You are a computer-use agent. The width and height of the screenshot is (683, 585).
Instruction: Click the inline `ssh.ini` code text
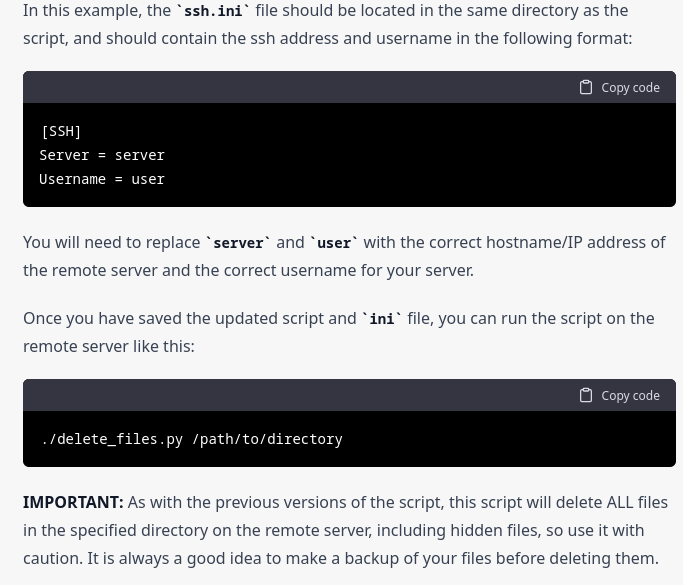[x=213, y=11]
